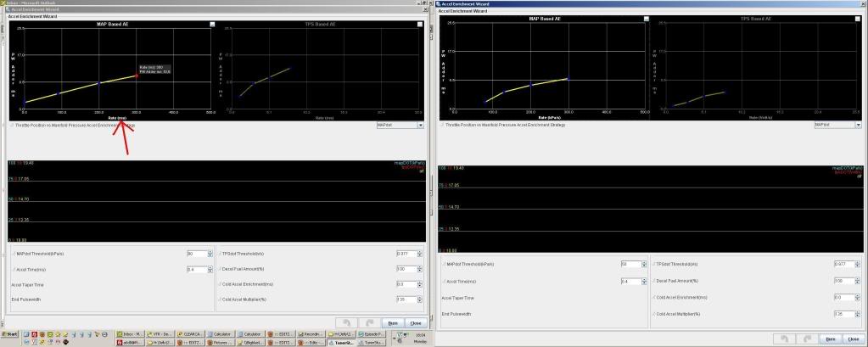Viewport: 868px width, 347px height.
Task: Select curve point at rate 100, left MAP graph
Action: pyautogui.click(x=59, y=93)
